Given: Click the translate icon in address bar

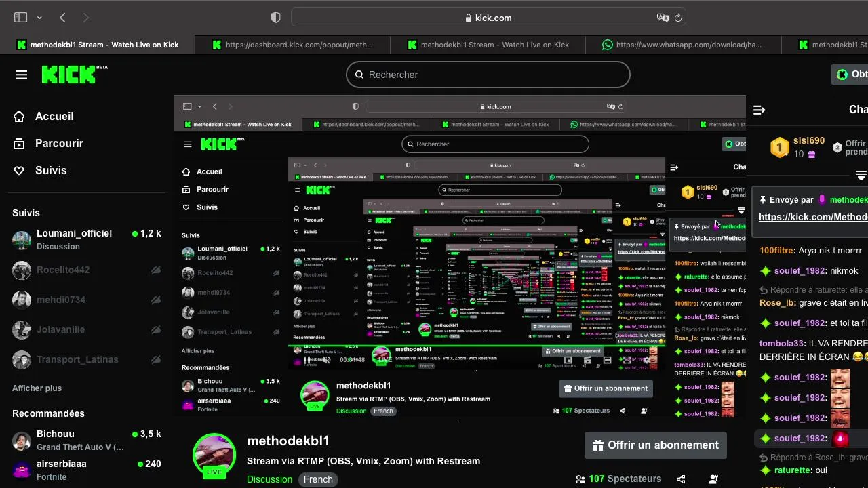Looking at the screenshot, I should coord(662,18).
